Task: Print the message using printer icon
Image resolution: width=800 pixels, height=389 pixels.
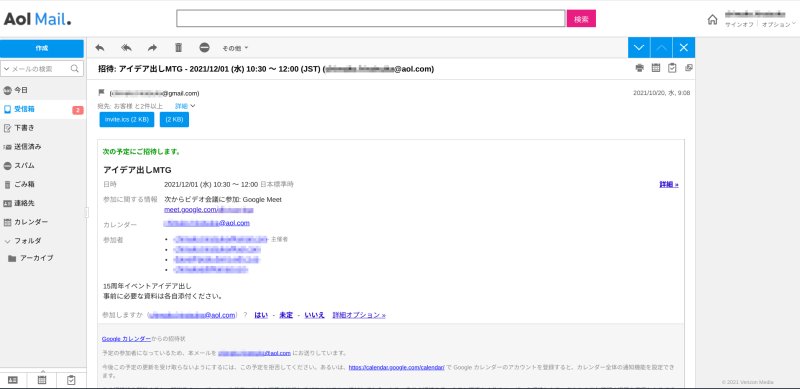Action: (639, 67)
